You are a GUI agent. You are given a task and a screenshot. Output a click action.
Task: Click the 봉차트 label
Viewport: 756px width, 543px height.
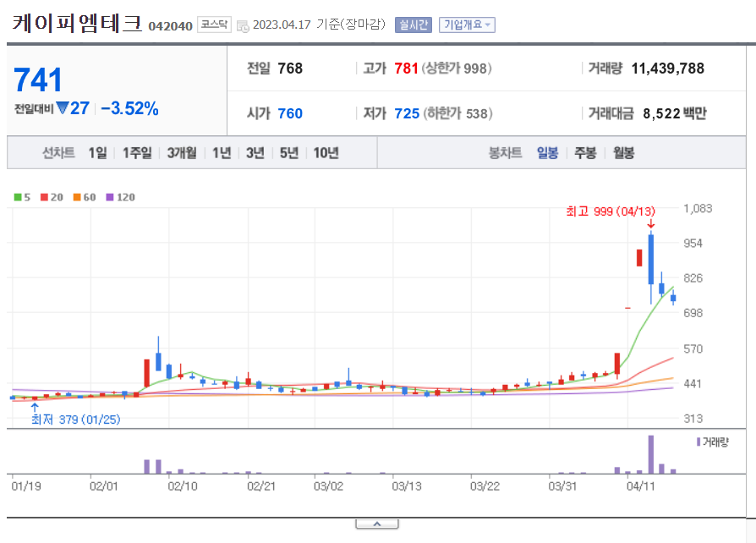[x=505, y=153]
